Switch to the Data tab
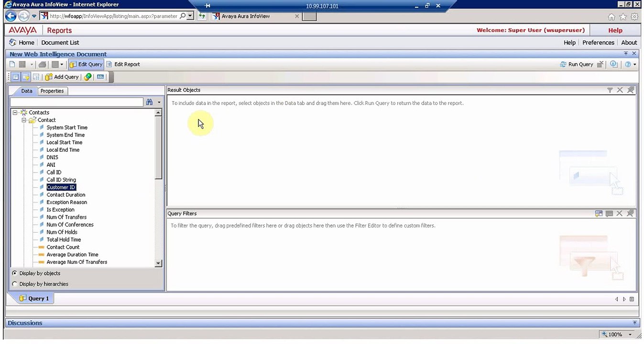644x344 pixels. pyautogui.click(x=27, y=91)
